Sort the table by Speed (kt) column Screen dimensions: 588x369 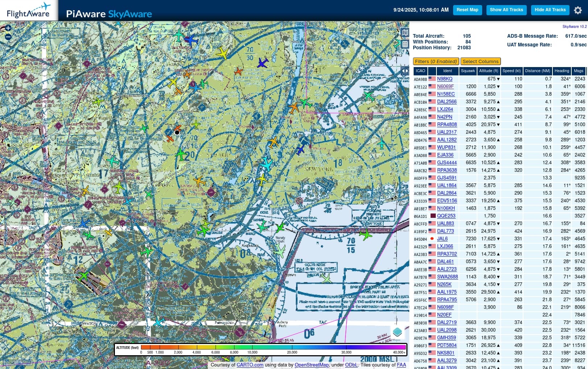(x=512, y=71)
